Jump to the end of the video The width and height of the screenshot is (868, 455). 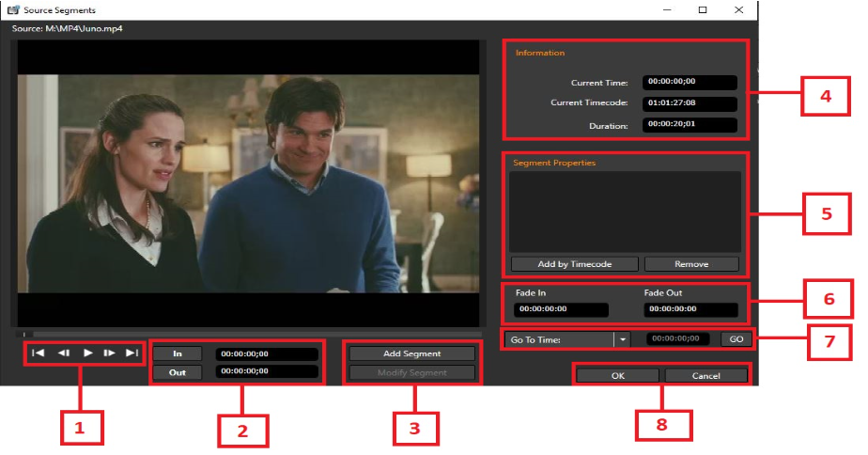[x=132, y=353]
